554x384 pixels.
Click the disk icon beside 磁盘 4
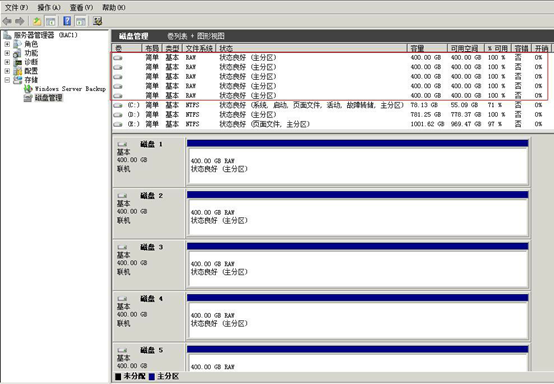122,299
